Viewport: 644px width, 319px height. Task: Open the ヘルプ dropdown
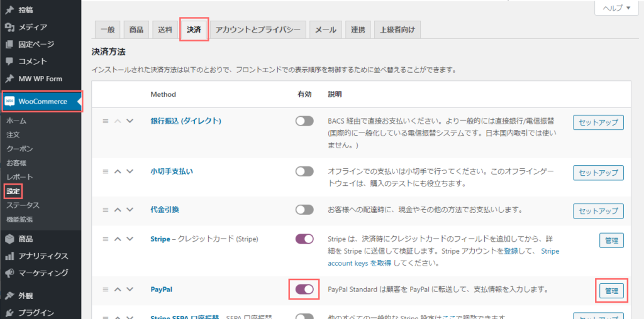(x=616, y=8)
